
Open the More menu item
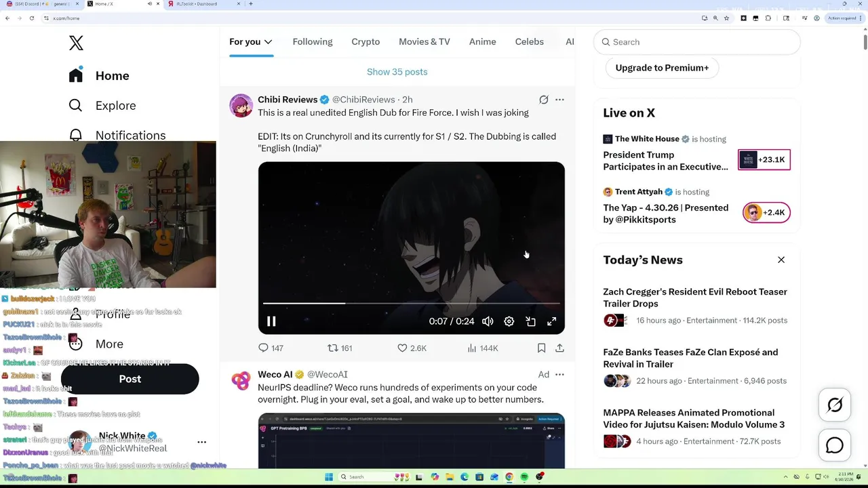tap(97, 344)
